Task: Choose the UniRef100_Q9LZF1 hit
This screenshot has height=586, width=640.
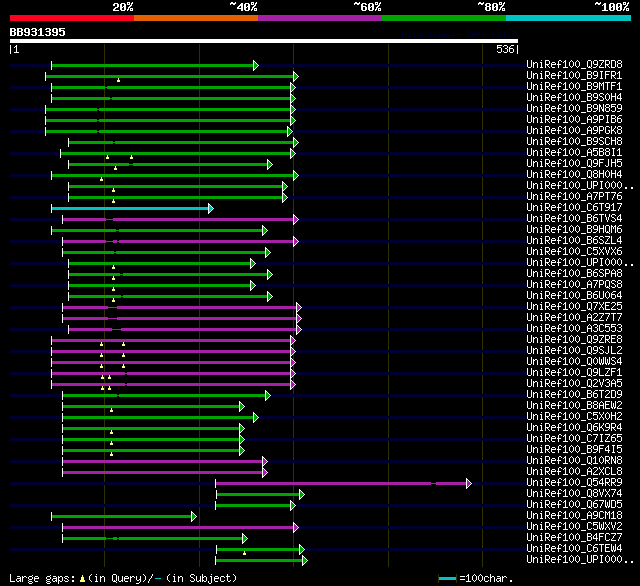Action: (574, 373)
